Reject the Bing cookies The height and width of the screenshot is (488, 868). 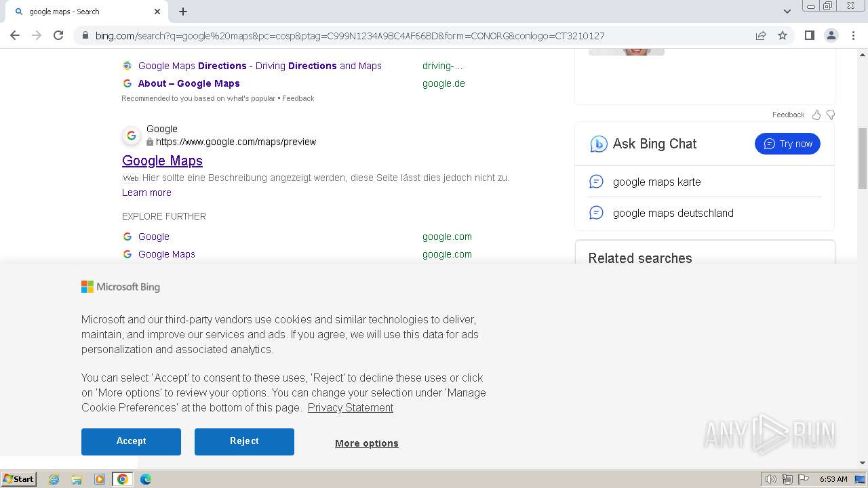pos(244,441)
